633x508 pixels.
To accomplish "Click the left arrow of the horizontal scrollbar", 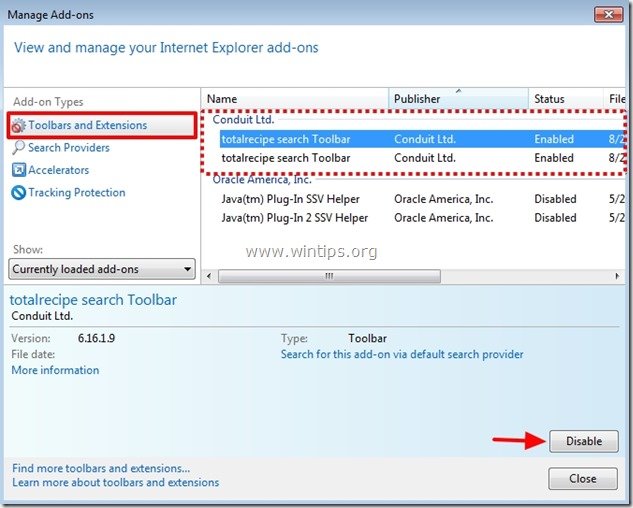I will tap(209, 276).
